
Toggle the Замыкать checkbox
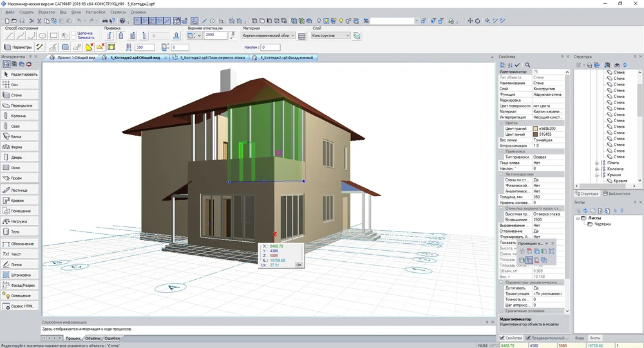click(73, 38)
